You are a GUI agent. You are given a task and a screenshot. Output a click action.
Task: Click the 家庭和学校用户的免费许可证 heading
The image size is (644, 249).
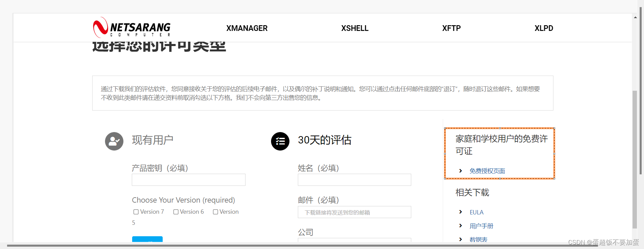pos(501,145)
